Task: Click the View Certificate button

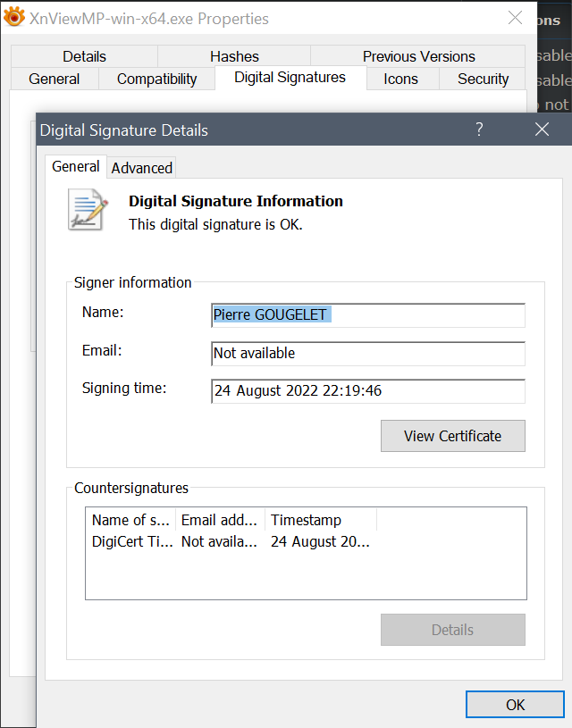Action: 452,436
